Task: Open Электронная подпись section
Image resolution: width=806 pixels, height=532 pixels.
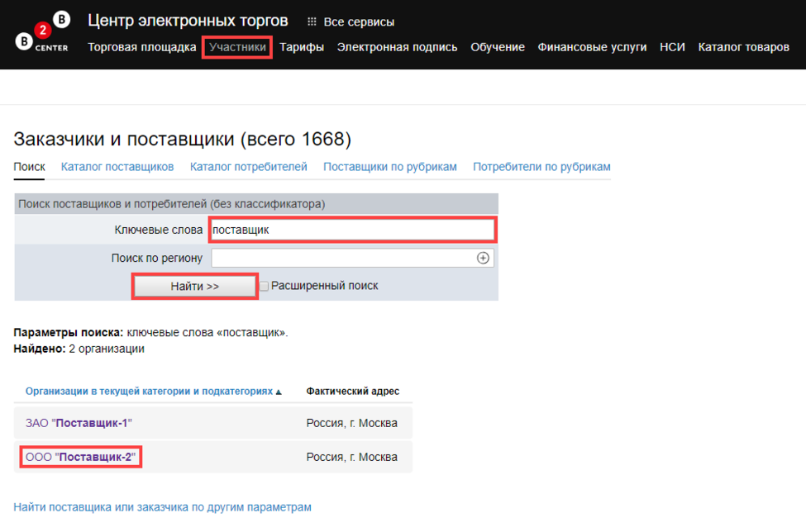Action: (397, 47)
